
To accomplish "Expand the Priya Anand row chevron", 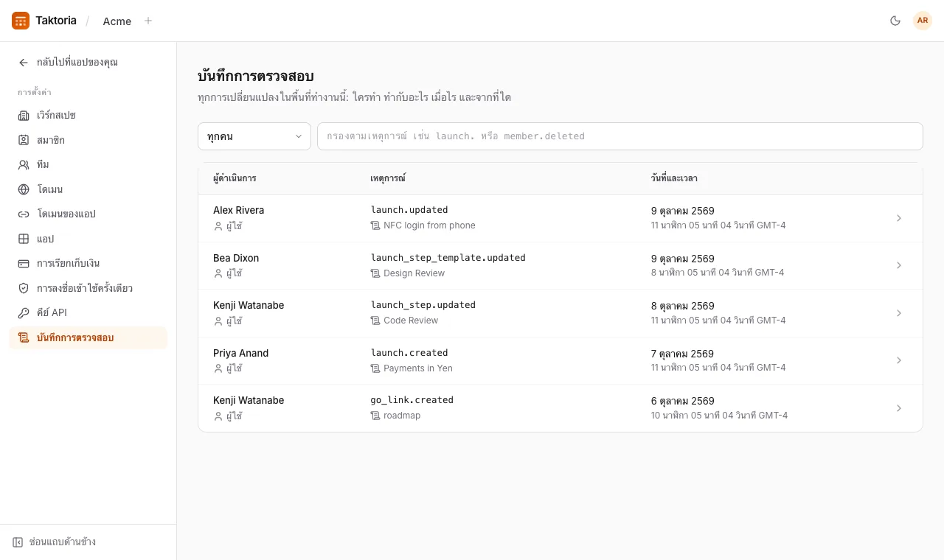I will 899,360.
